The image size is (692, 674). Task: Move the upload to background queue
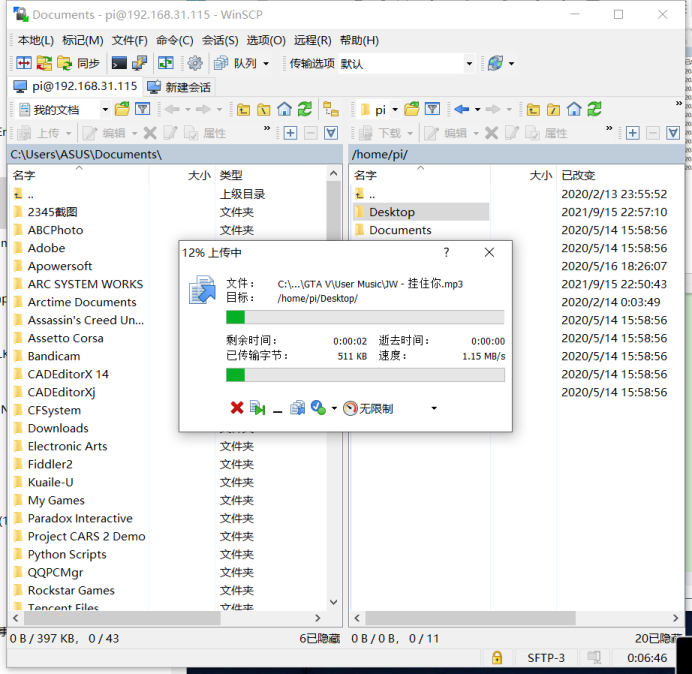(297, 408)
